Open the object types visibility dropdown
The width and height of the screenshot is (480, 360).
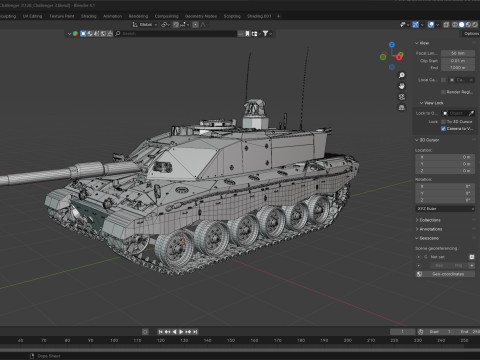404,25
